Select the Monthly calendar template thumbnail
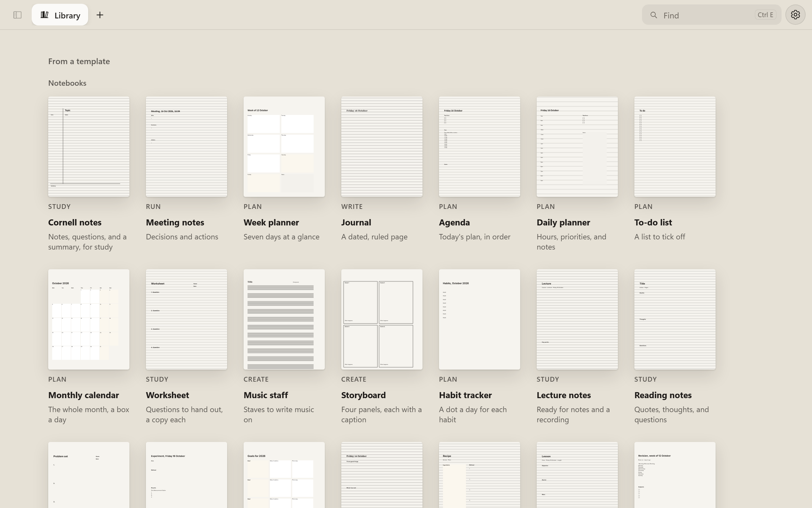Image resolution: width=812 pixels, height=508 pixels. pos(89,319)
